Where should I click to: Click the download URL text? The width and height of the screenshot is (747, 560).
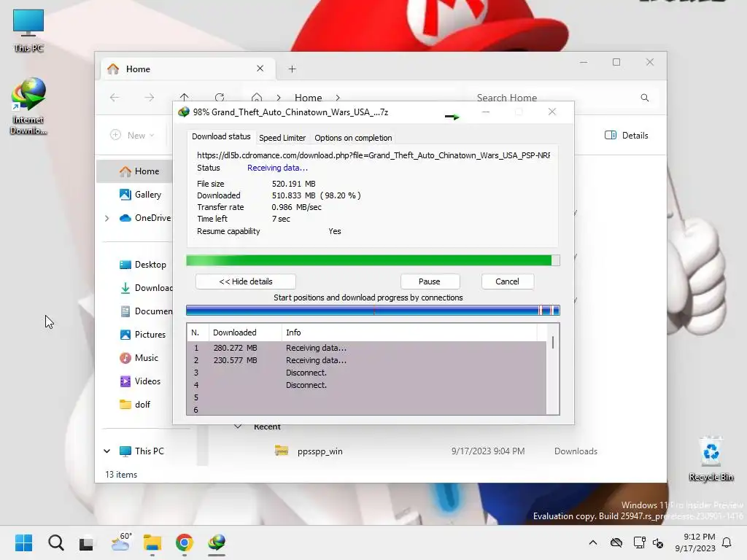pos(373,155)
